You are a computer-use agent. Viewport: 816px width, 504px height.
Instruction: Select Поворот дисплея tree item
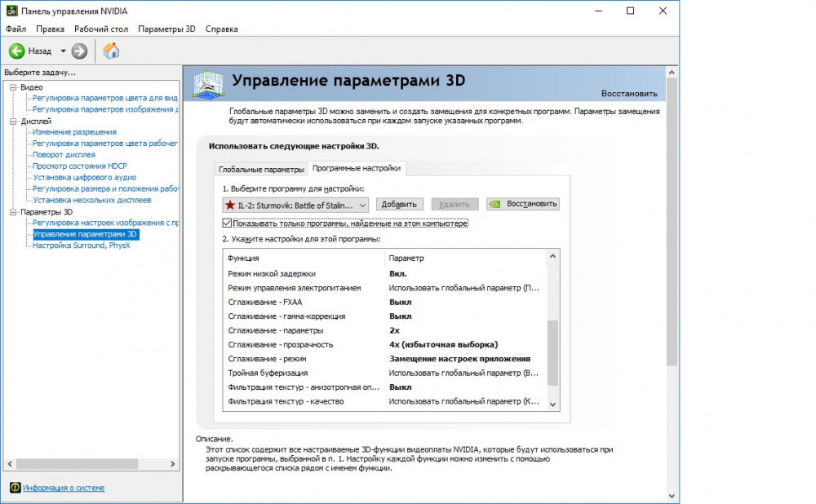click(64, 154)
